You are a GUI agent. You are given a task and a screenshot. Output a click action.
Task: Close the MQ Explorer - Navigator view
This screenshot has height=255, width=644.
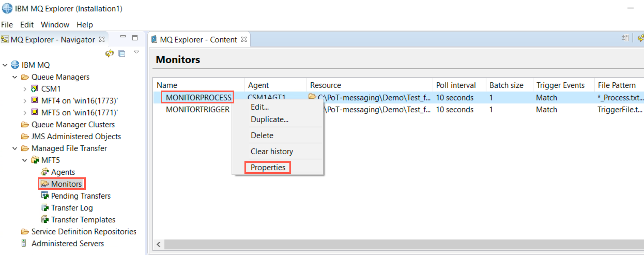[102, 39]
